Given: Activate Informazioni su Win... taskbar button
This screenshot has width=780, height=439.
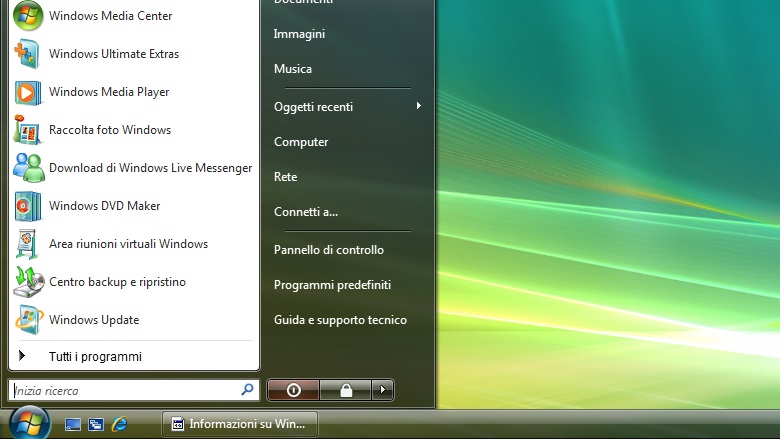Looking at the screenshot, I should (x=240, y=424).
